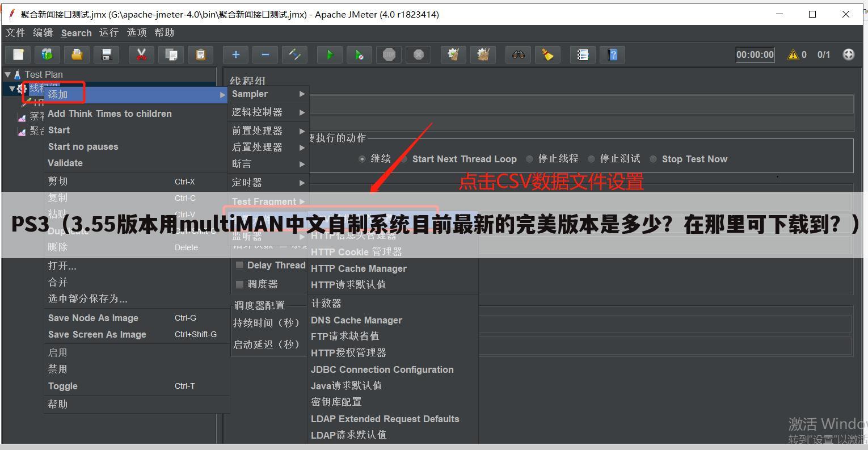
Task: Expand the 定时器 submenu
Action: (x=268, y=182)
